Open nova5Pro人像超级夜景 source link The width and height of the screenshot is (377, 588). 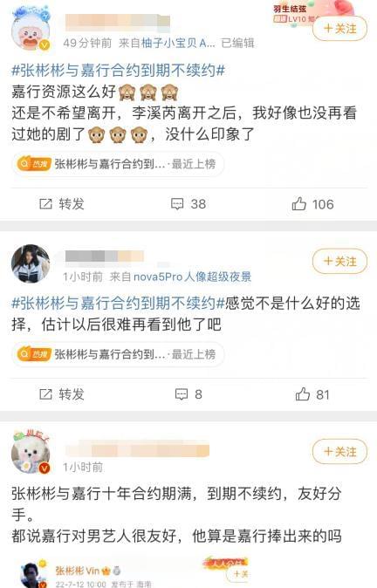point(193,277)
